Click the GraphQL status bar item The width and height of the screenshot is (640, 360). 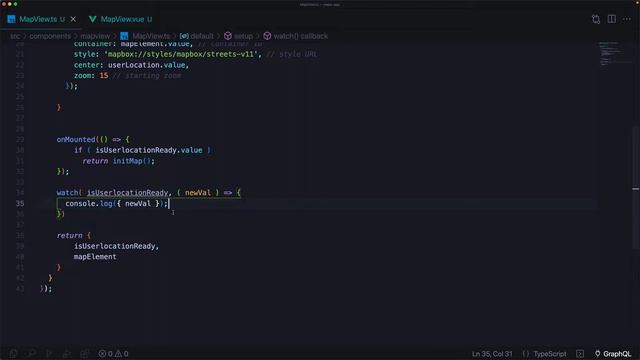(x=612, y=353)
